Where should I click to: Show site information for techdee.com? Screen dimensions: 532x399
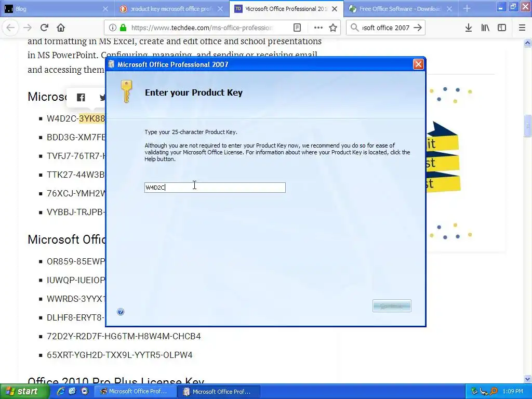point(113,28)
